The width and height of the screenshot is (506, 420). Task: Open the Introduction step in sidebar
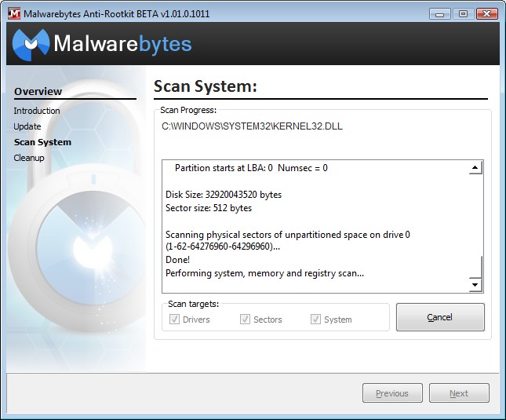point(37,111)
